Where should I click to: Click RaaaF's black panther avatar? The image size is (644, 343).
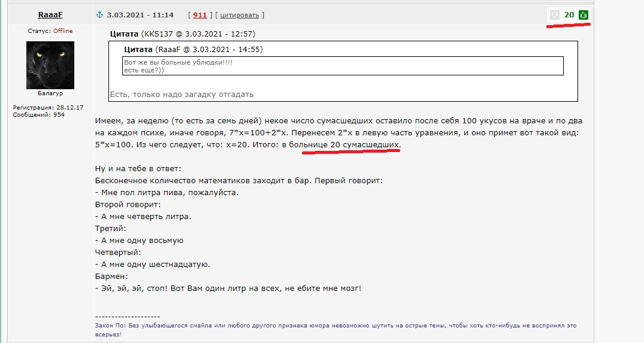pos(50,65)
